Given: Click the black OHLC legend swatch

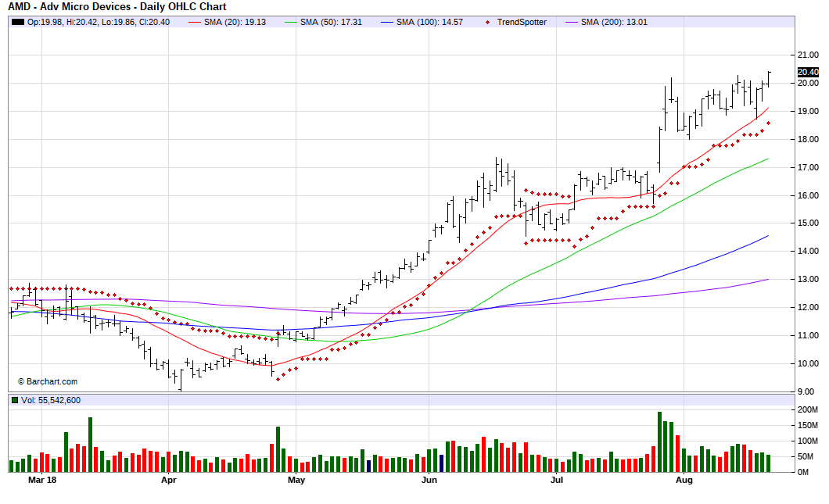Looking at the screenshot, I should (18, 22).
